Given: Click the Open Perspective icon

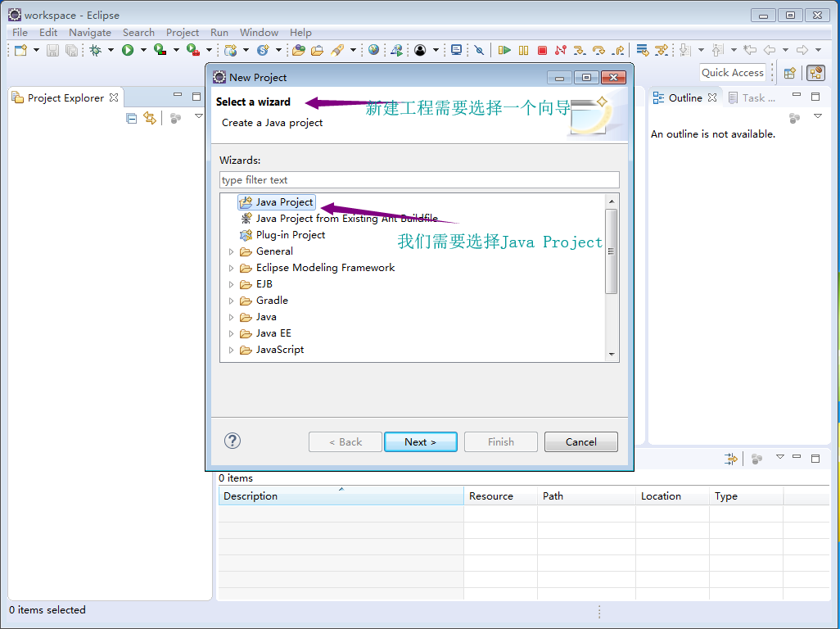Looking at the screenshot, I should 789,73.
